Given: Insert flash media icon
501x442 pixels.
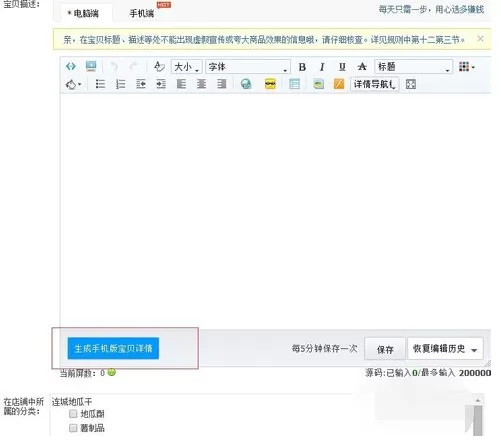Looking at the screenshot, I should tap(339, 84).
